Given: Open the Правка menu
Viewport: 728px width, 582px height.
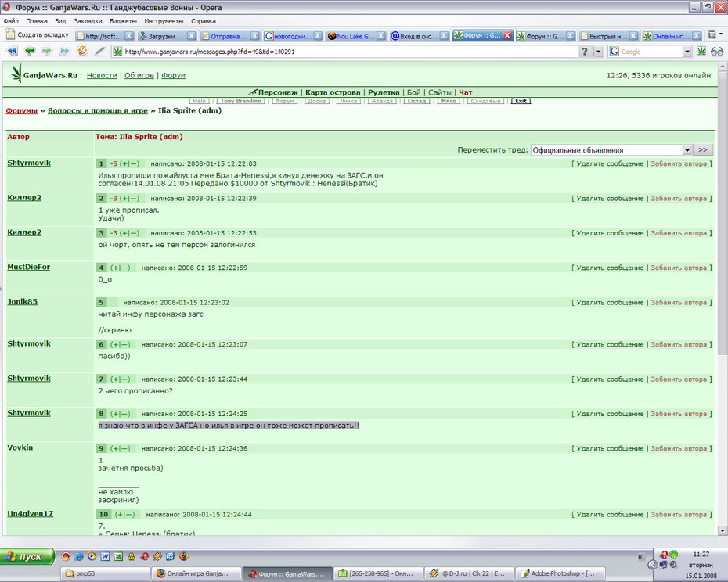Looking at the screenshot, I should [x=36, y=21].
